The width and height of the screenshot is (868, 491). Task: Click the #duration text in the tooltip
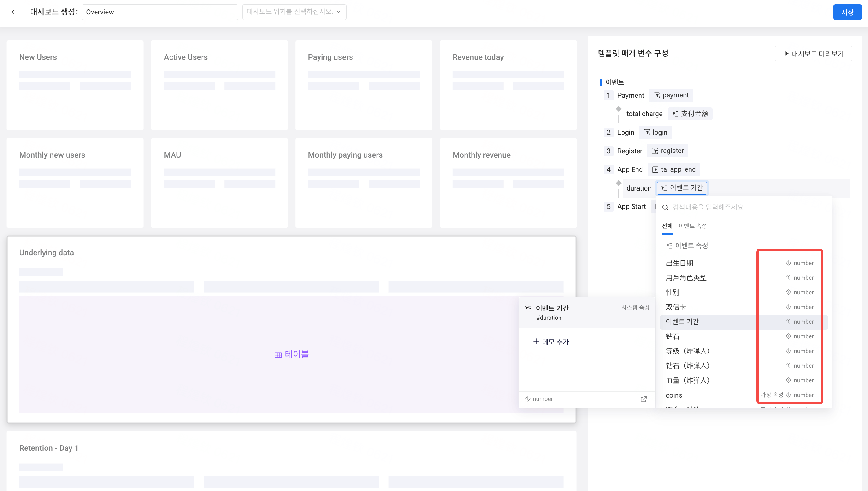(x=549, y=318)
